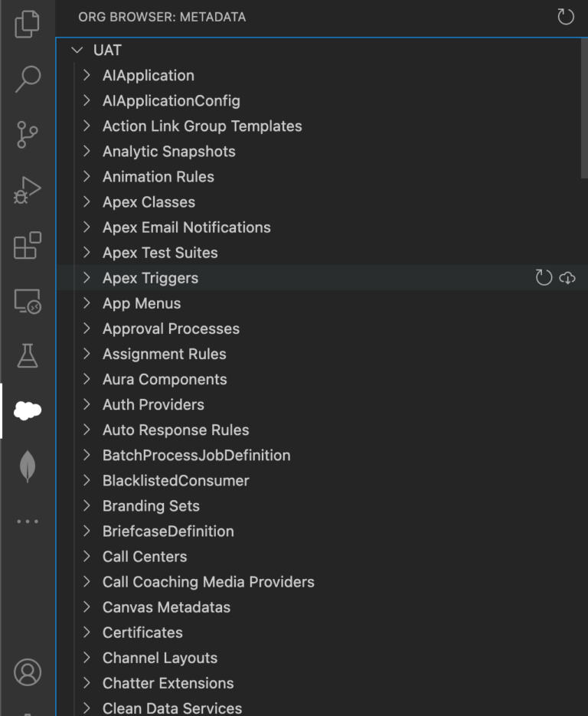Image resolution: width=588 pixels, height=716 pixels.
Task: Refresh Apex Triggers metadata components
Action: click(x=544, y=277)
